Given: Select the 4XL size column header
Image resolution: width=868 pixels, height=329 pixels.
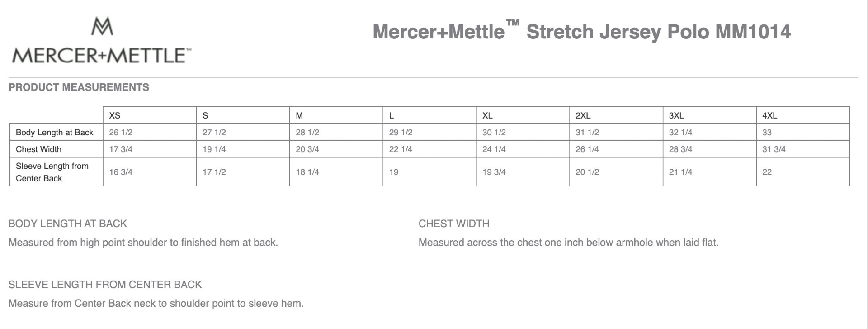Looking at the screenshot, I should tap(769, 115).
